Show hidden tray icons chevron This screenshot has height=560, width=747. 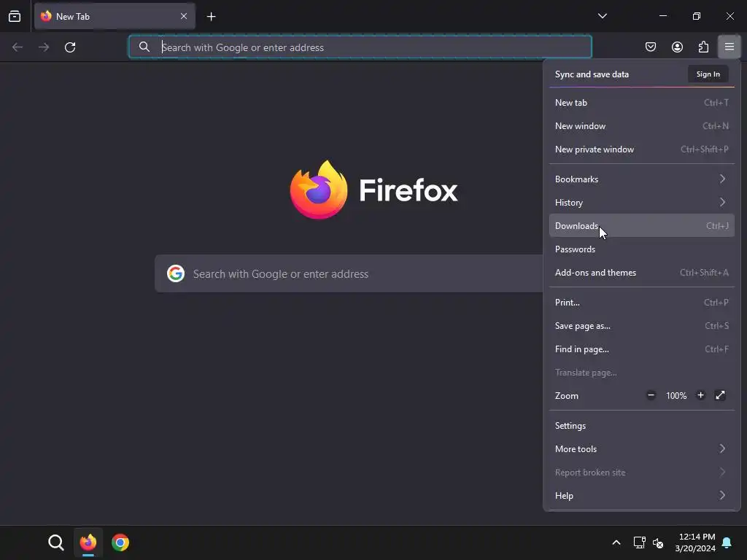tap(616, 542)
